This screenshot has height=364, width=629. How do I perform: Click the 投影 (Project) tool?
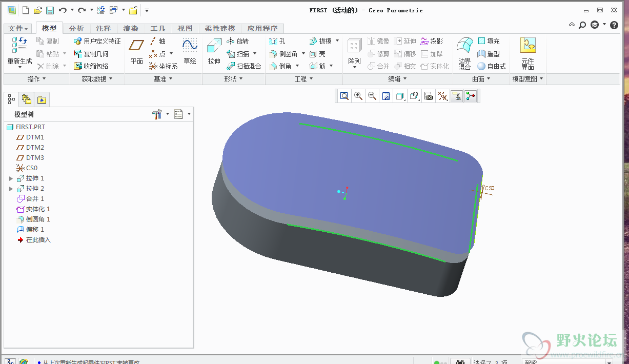click(432, 41)
